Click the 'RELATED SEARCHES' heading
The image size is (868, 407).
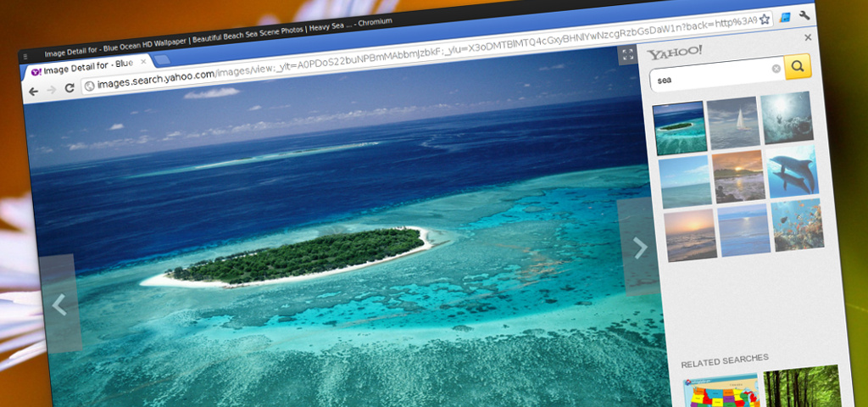pyautogui.click(x=725, y=361)
